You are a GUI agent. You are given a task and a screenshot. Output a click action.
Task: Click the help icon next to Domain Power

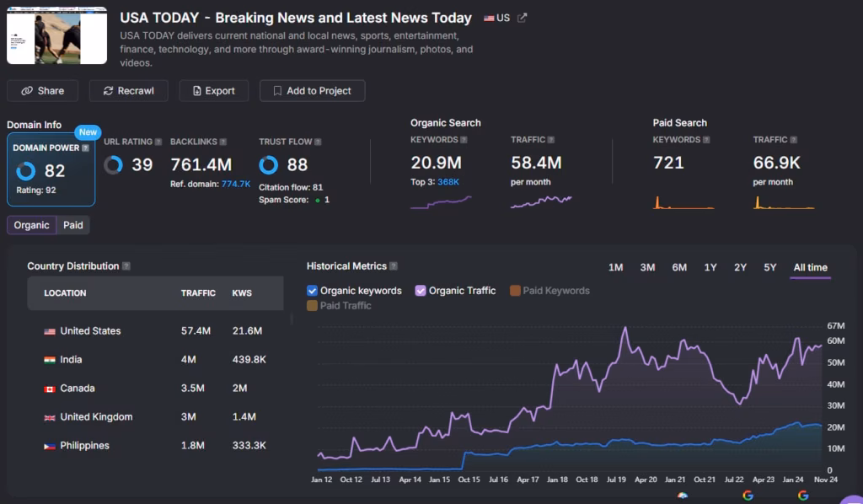(x=85, y=148)
